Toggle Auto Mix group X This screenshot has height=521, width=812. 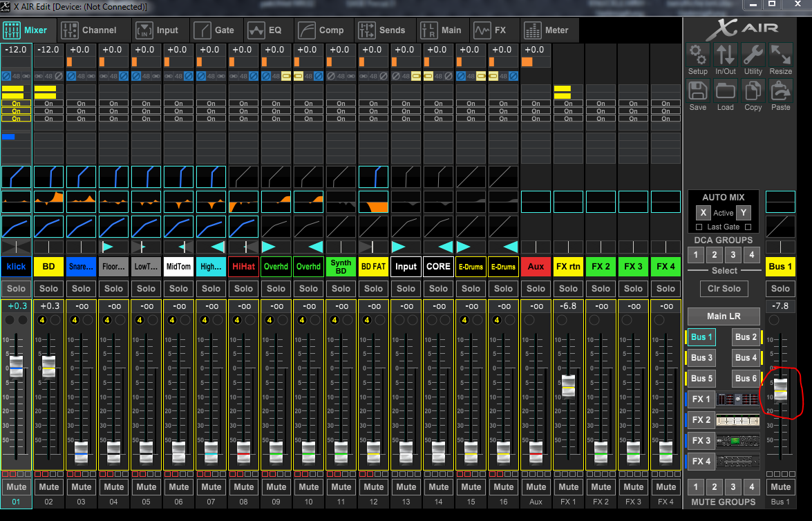pos(703,213)
